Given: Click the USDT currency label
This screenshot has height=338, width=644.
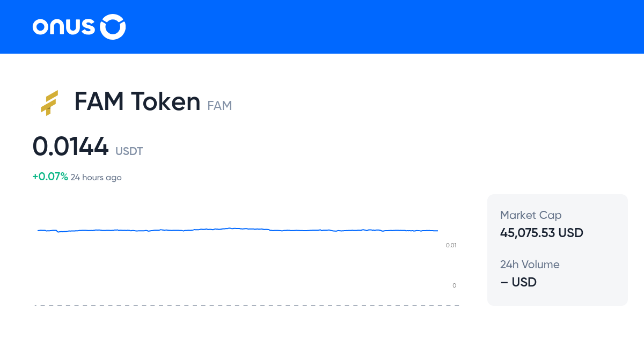Looking at the screenshot, I should tap(129, 151).
